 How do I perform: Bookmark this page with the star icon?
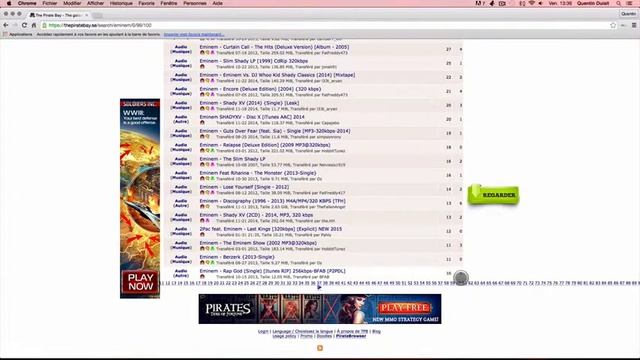pyautogui.click(x=613, y=25)
